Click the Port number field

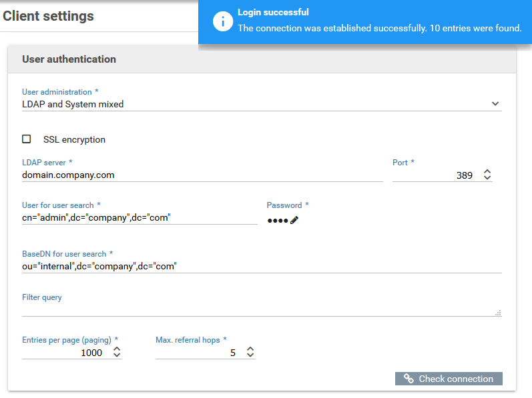pos(434,175)
